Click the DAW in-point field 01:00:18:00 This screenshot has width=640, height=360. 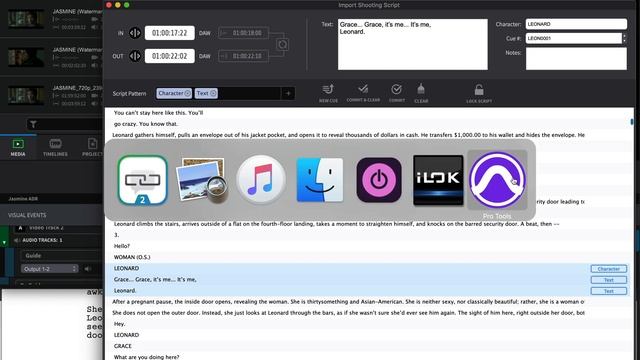[244, 33]
